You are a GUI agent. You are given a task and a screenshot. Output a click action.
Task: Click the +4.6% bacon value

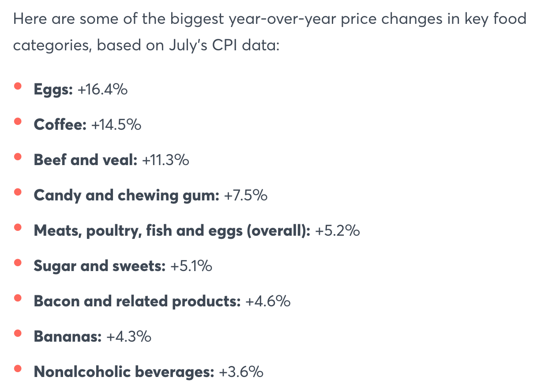268,302
